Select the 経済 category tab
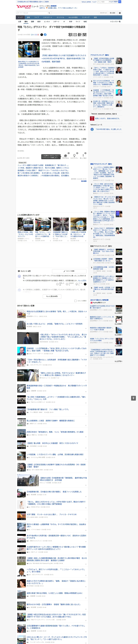This screenshot has height=644, width=138. 39,22
